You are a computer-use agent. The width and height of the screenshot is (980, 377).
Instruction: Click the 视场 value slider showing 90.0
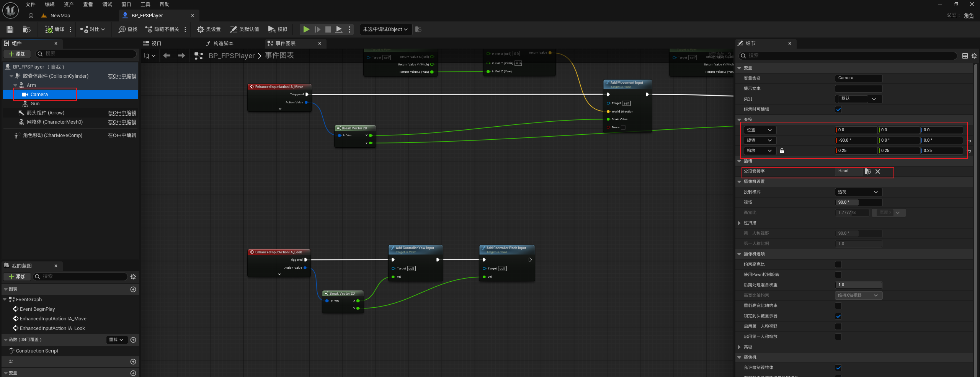click(x=859, y=202)
